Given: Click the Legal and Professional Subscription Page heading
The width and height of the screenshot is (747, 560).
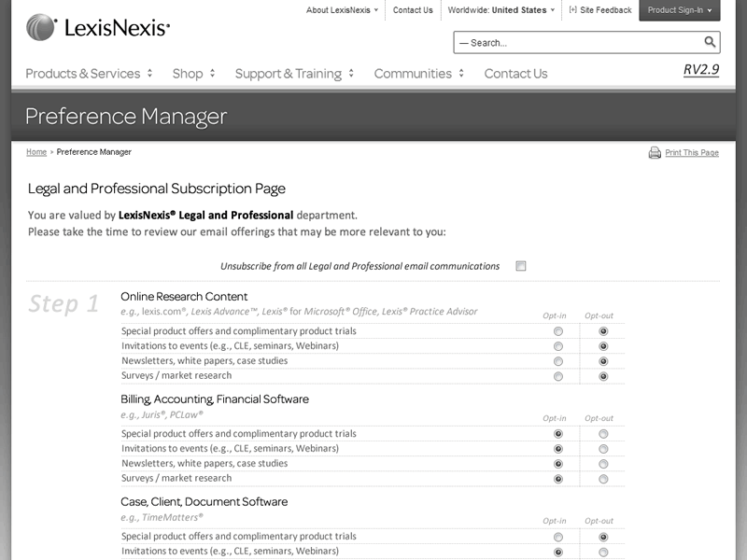Looking at the screenshot, I should click(x=156, y=189).
